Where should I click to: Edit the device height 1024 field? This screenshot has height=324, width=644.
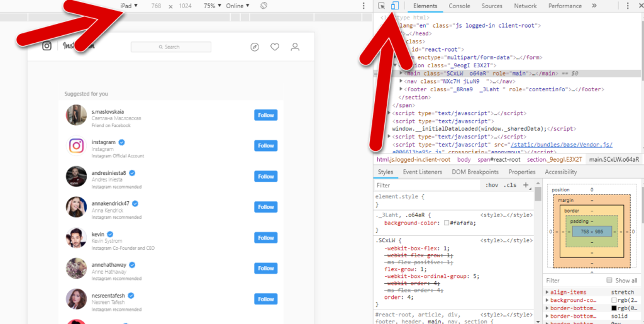click(x=186, y=6)
